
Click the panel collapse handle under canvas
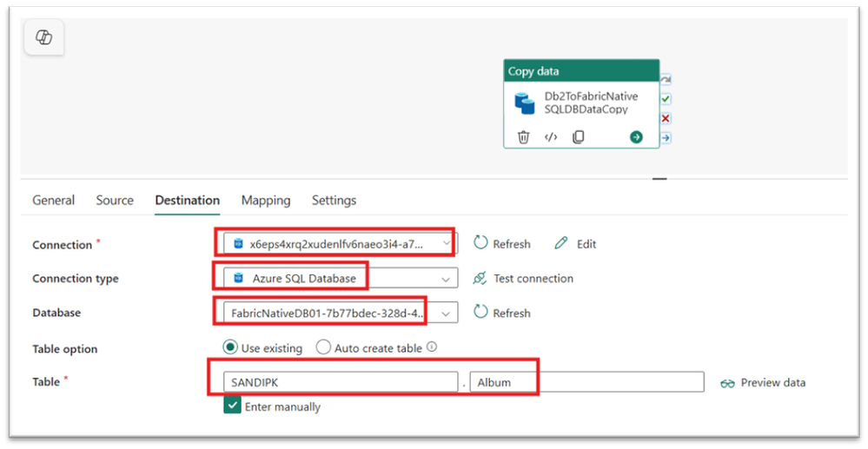[x=659, y=179]
